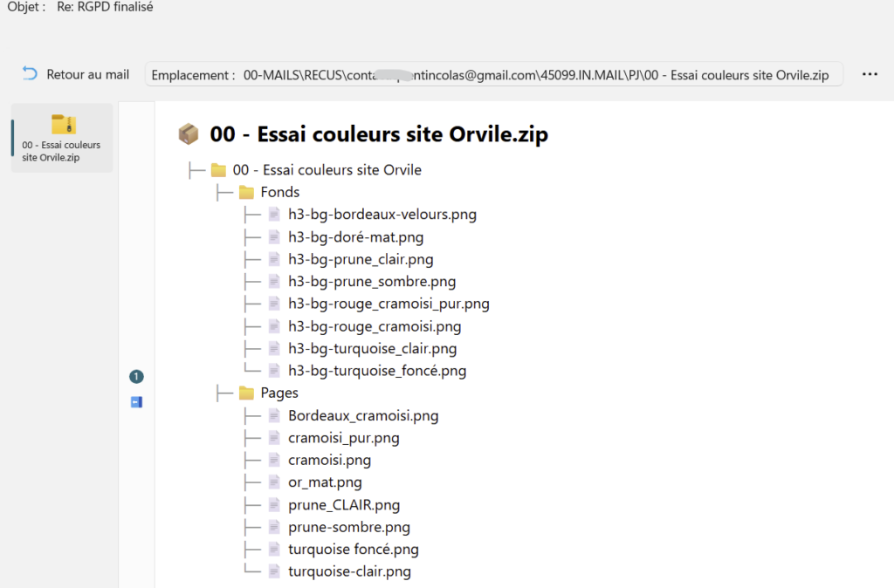Select the zip attachment thumbnail in sidebar

coord(62,138)
